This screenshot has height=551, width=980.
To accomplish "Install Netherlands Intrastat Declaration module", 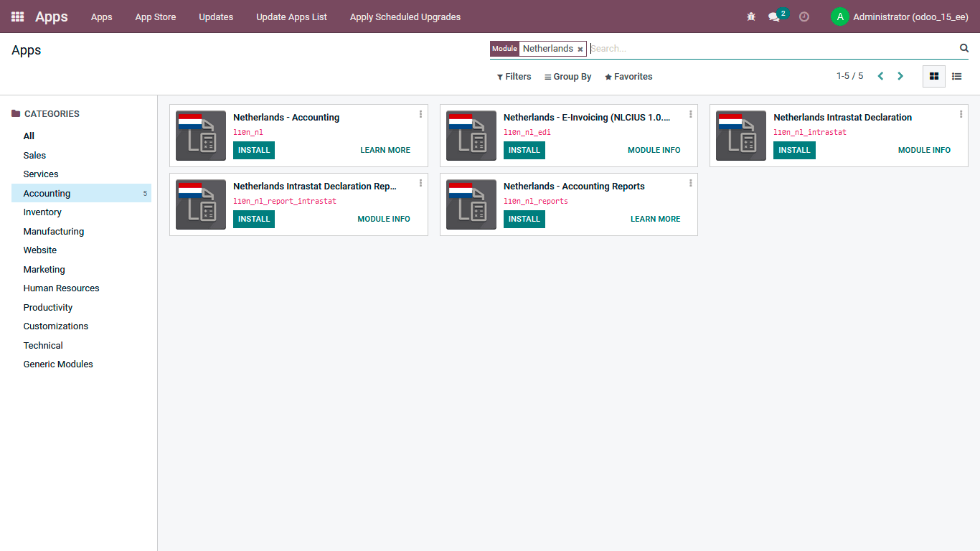I will click(794, 150).
